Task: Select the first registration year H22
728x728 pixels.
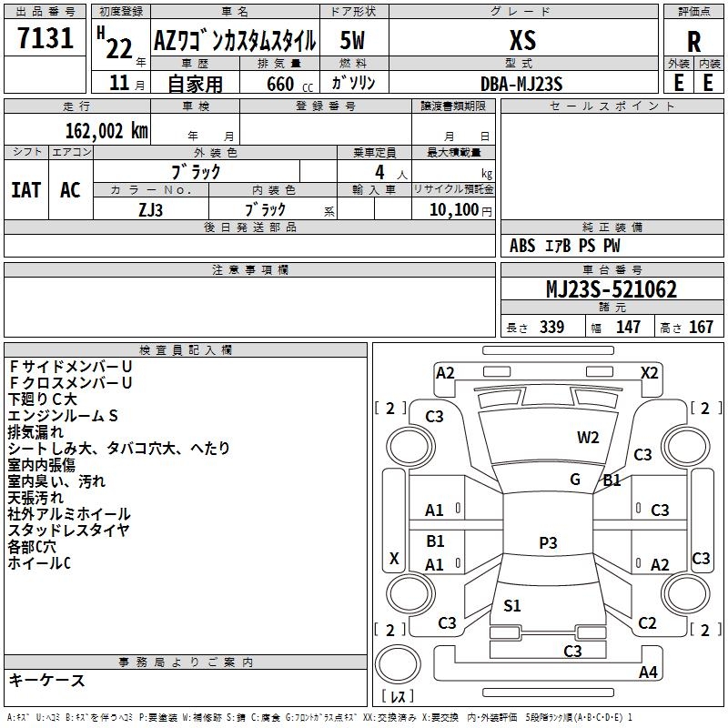Action: click(x=115, y=43)
